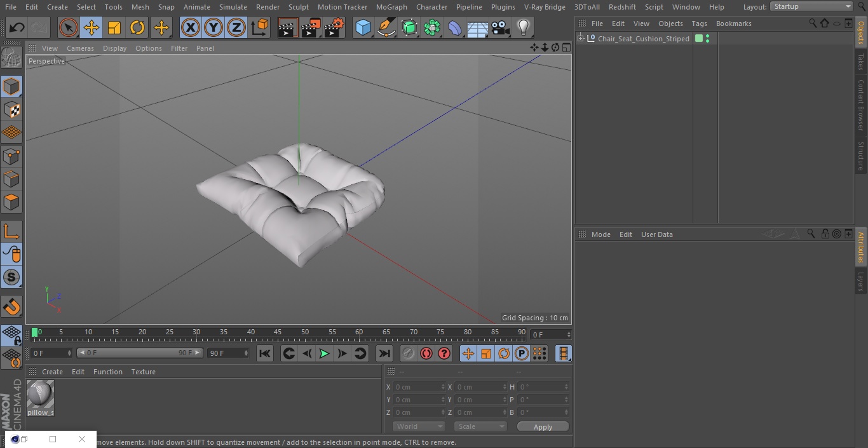Image resolution: width=868 pixels, height=448 pixels.
Task: Add a Light object
Action: [523, 27]
